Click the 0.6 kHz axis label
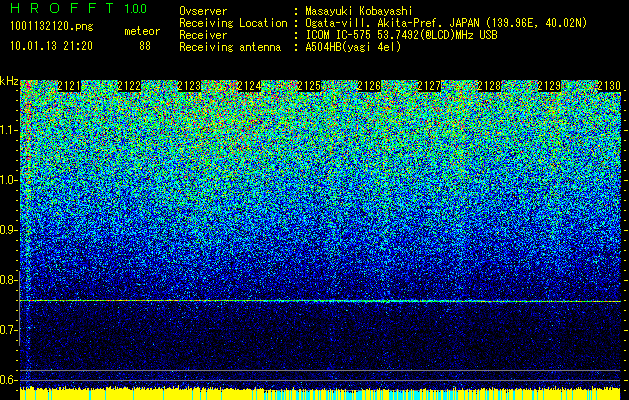This screenshot has height=400, width=629. click(x=8, y=380)
